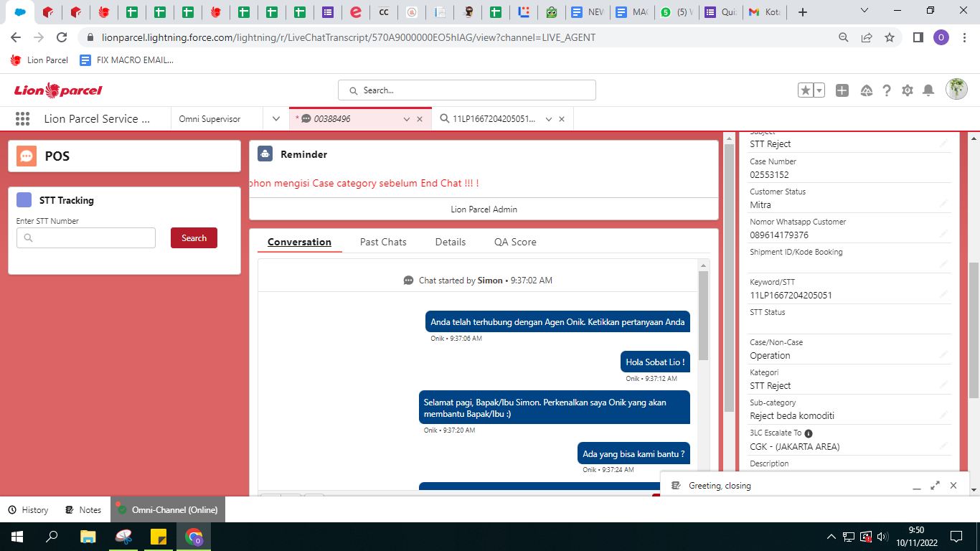Viewport: 980px width, 551px height.
Task: Open the 00388496 tab options chevron
Action: point(407,119)
